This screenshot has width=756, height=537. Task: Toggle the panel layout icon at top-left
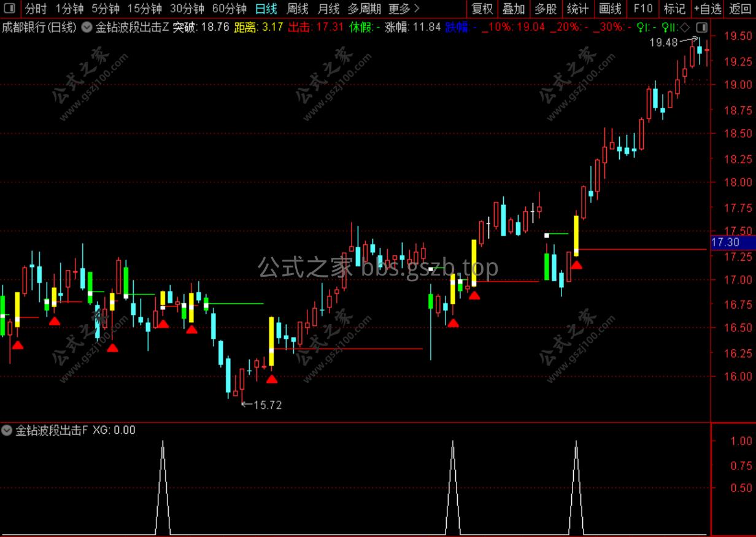point(9,9)
